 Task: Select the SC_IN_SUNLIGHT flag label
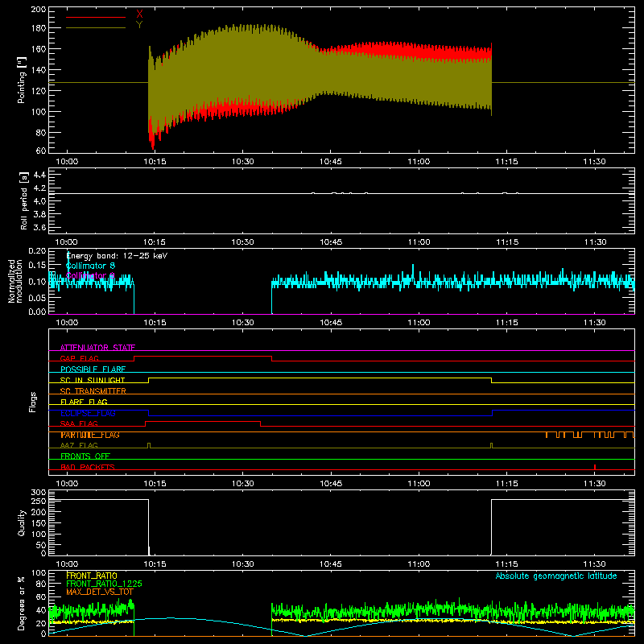pos(93,380)
